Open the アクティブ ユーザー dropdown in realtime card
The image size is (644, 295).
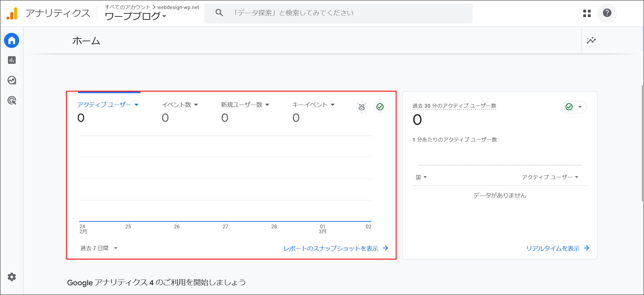[x=550, y=177]
